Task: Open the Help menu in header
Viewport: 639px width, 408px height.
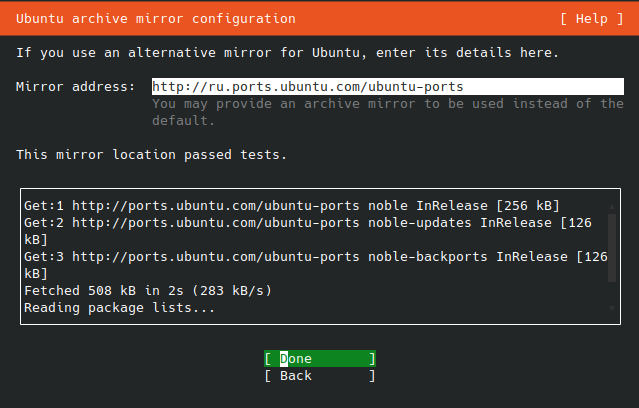Action: point(592,19)
